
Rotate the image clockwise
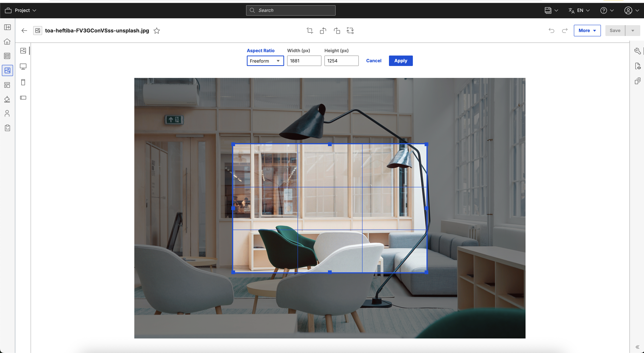pos(337,31)
